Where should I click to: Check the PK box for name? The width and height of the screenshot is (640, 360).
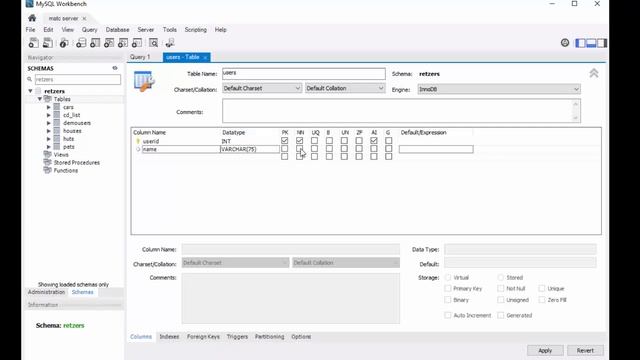click(x=284, y=149)
